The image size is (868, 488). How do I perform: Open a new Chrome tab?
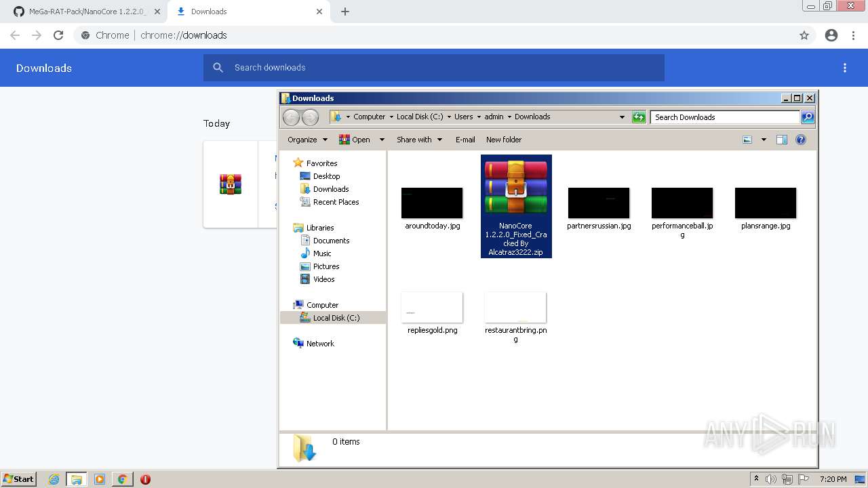coord(345,12)
